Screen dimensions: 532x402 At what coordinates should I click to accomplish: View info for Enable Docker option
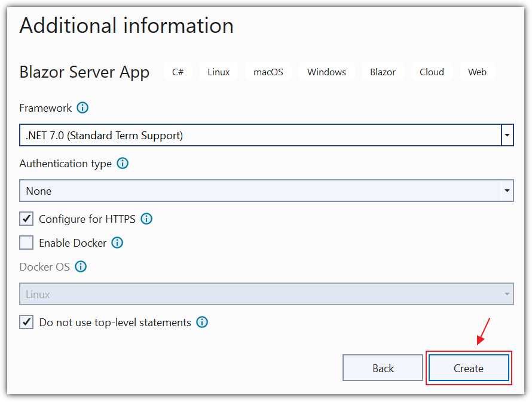[x=118, y=243]
